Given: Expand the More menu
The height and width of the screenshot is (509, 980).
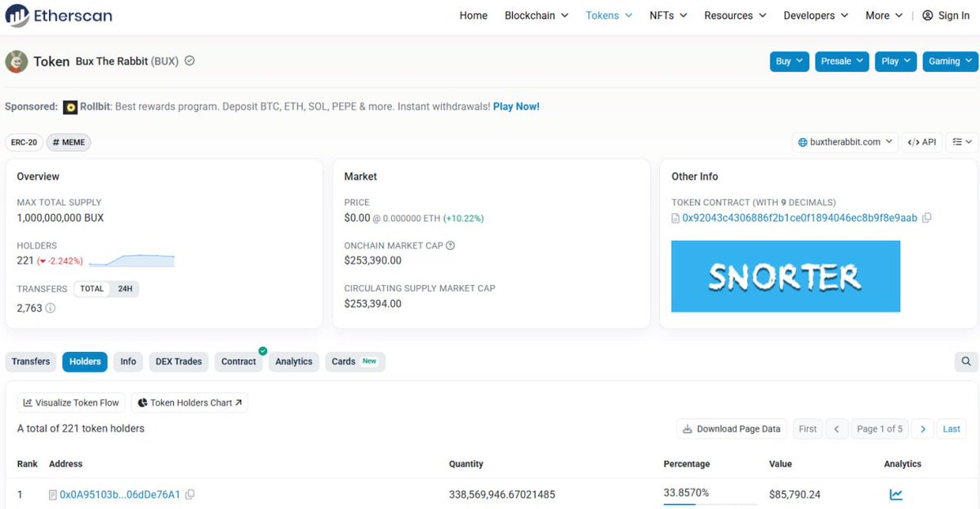Looking at the screenshot, I should (884, 16).
